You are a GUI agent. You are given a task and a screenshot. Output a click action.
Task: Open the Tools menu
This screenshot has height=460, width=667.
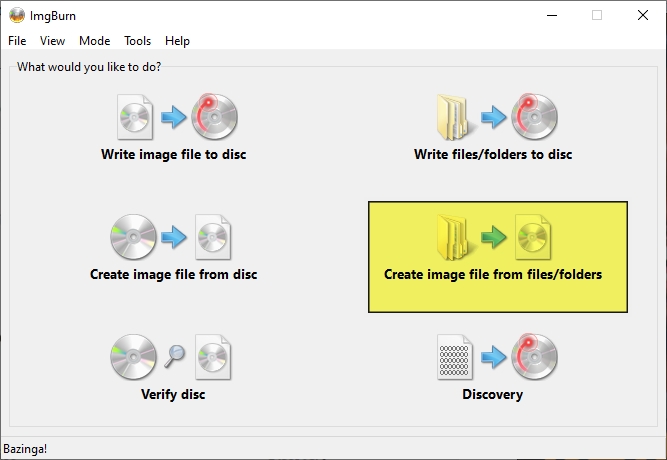[137, 41]
